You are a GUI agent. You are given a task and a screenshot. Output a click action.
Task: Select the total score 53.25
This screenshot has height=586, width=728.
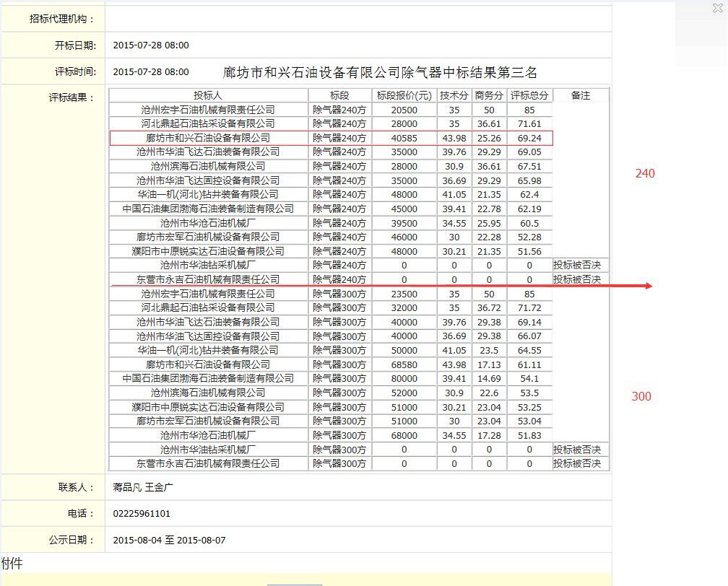529,407
